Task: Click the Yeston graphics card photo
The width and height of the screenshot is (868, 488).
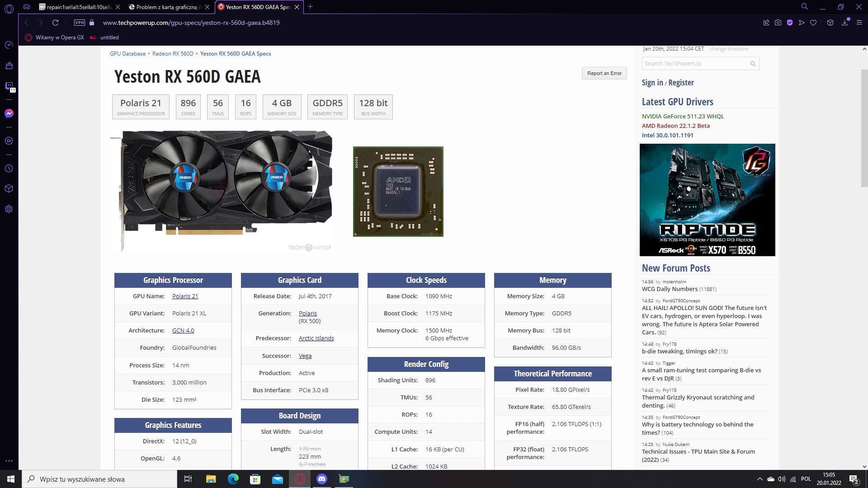Action: click(222, 191)
